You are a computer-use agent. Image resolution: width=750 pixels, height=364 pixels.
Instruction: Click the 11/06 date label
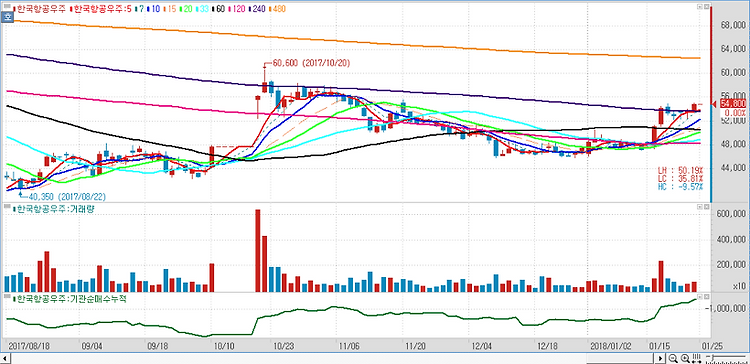[x=349, y=345]
